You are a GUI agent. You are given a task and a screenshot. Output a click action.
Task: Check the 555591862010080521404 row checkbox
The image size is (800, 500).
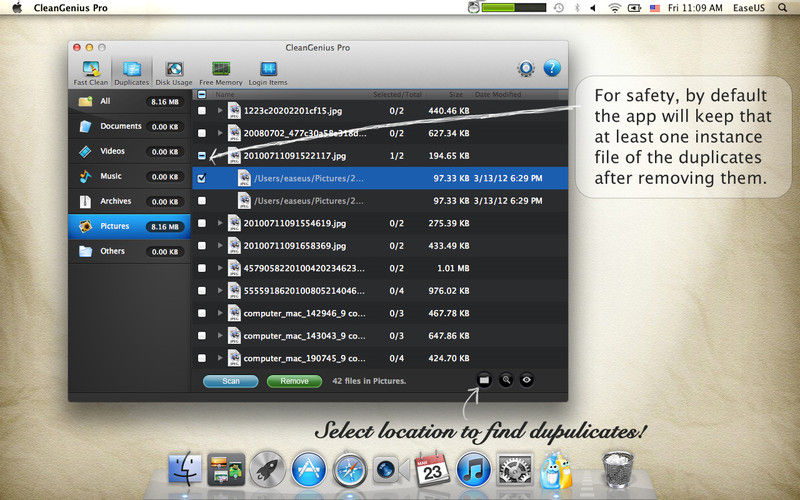[202, 290]
